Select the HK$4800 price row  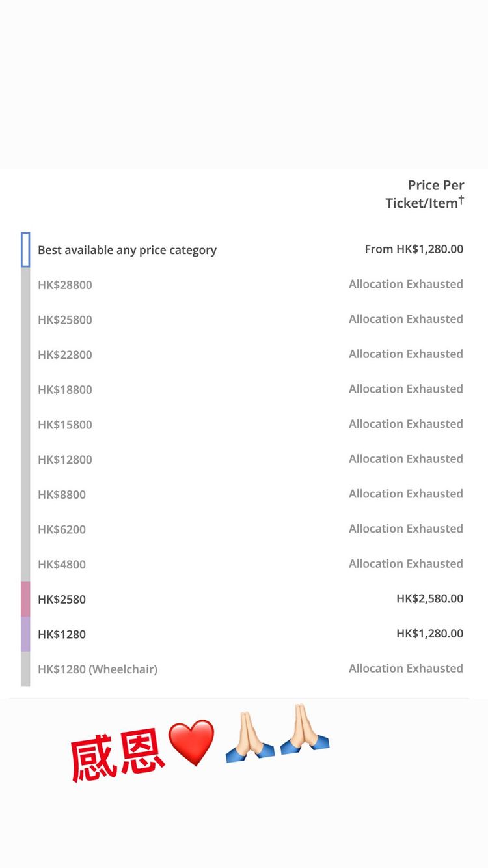coord(243,565)
